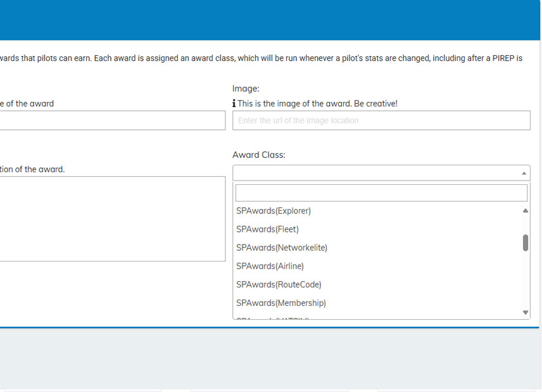Viewport: 542px width, 392px height.
Task: Click the option list scroll-down arrow
Action: tap(525, 312)
